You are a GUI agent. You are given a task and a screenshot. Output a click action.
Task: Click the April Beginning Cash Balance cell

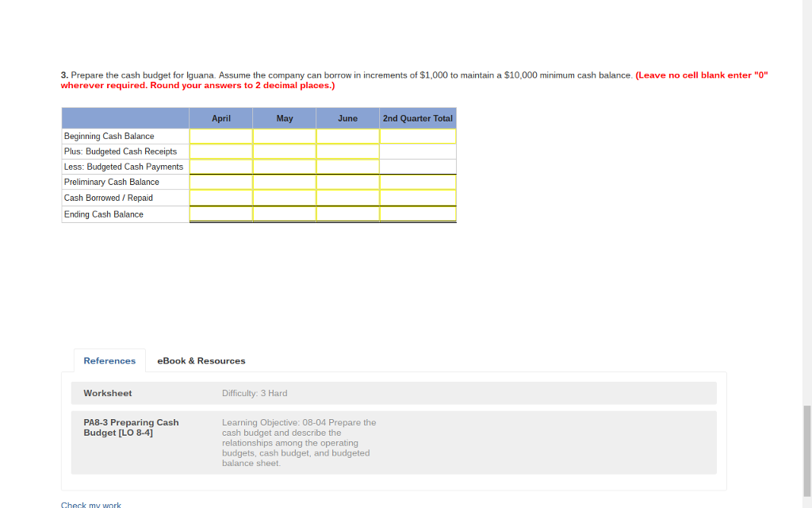pos(220,135)
